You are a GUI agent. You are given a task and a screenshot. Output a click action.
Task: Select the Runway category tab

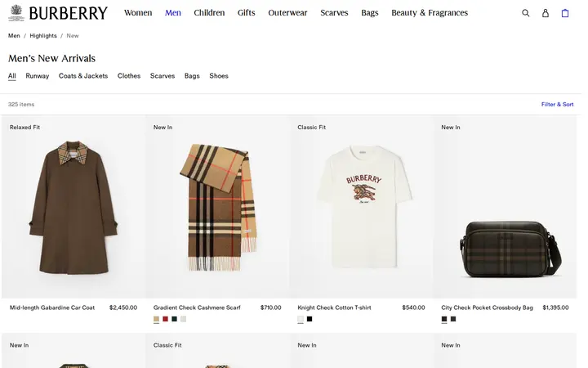37,76
